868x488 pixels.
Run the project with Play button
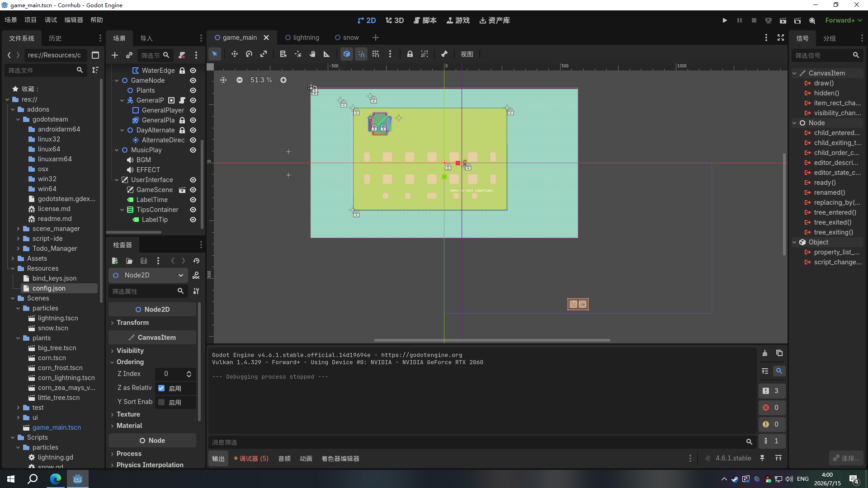(725, 20)
